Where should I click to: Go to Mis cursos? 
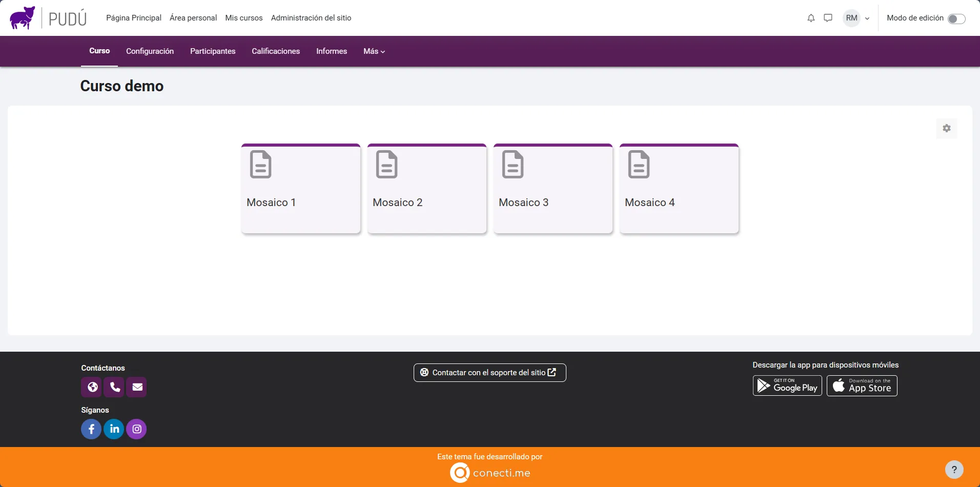pos(244,18)
